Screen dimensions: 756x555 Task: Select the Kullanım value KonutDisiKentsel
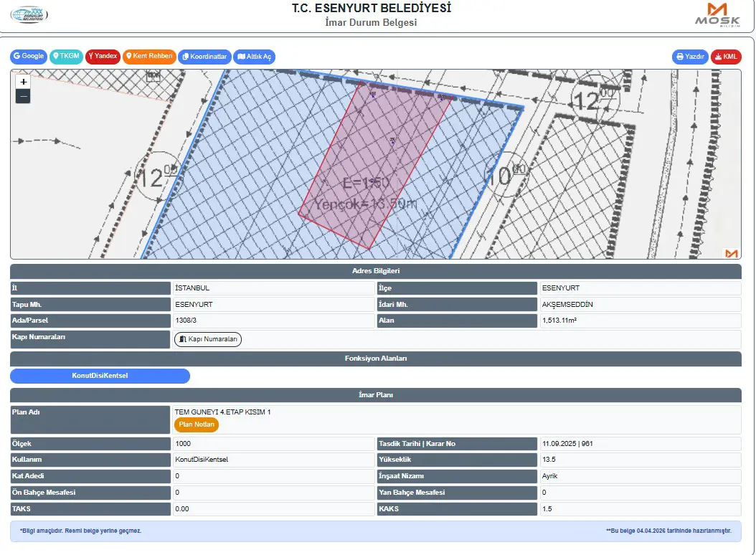point(202,460)
